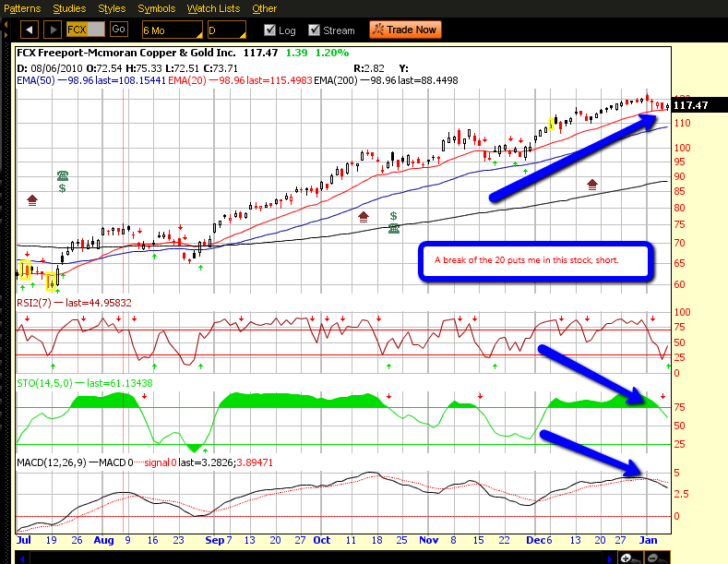Click the scroll right arrow on chart scrollbar
Viewport: 728px width, 564px height.
[610, 558]
